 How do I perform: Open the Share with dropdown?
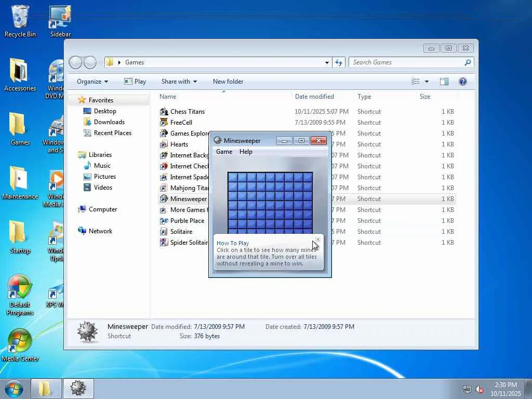click(179, 82)
